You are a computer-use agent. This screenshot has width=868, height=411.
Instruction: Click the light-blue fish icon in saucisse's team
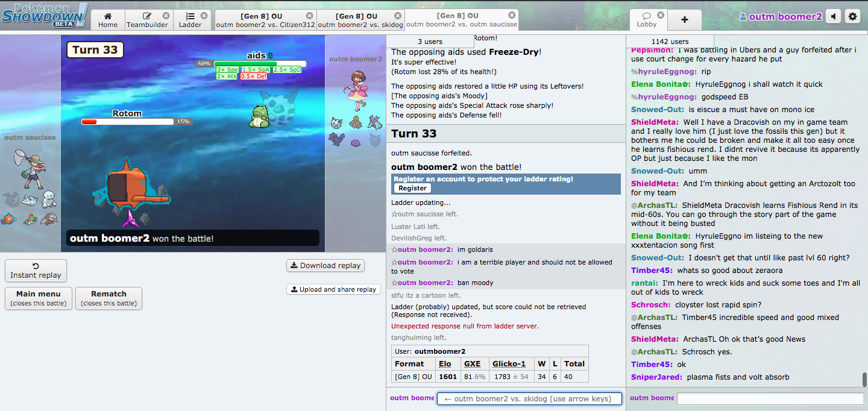click(x=29, y=200)
